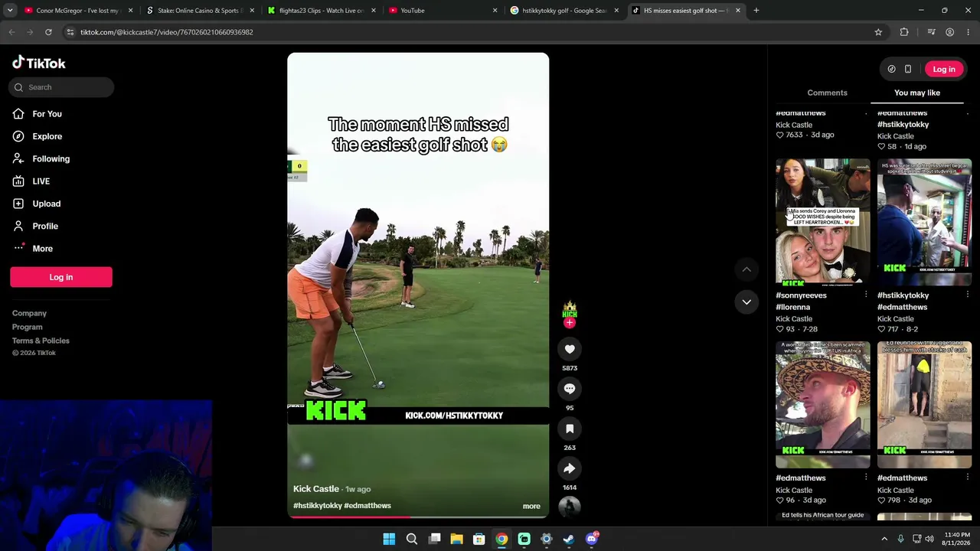Open the browser media controls icon
980x551 pixels.
[931, 32]
